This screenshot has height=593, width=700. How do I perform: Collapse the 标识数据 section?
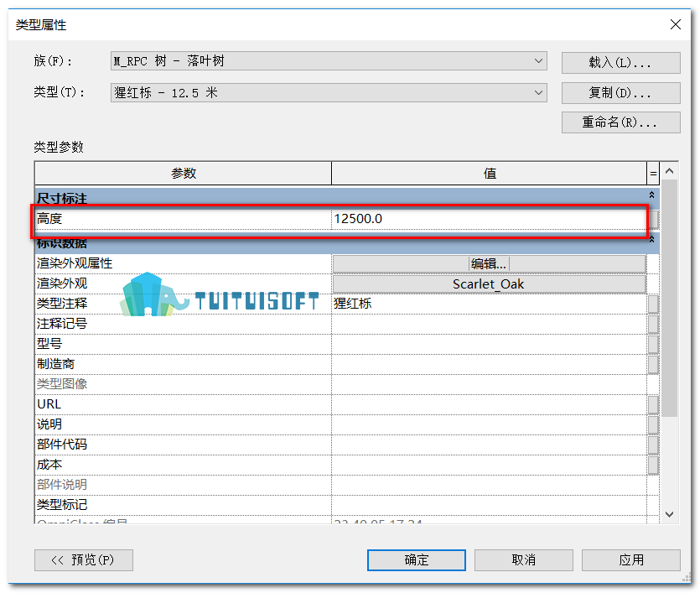pos(651,240)
